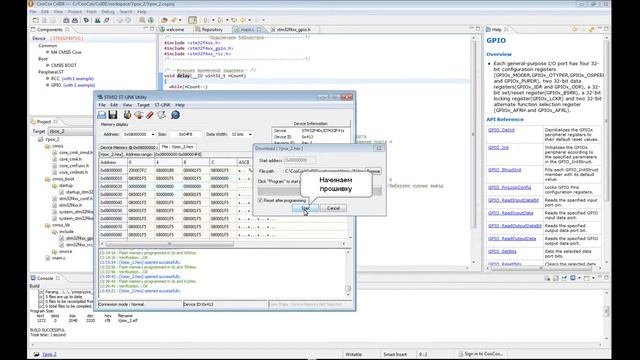This screenshot has height=360, width=640.
Task: Open the GPIO_Init link in Help panel
Action: coord(498,148)
